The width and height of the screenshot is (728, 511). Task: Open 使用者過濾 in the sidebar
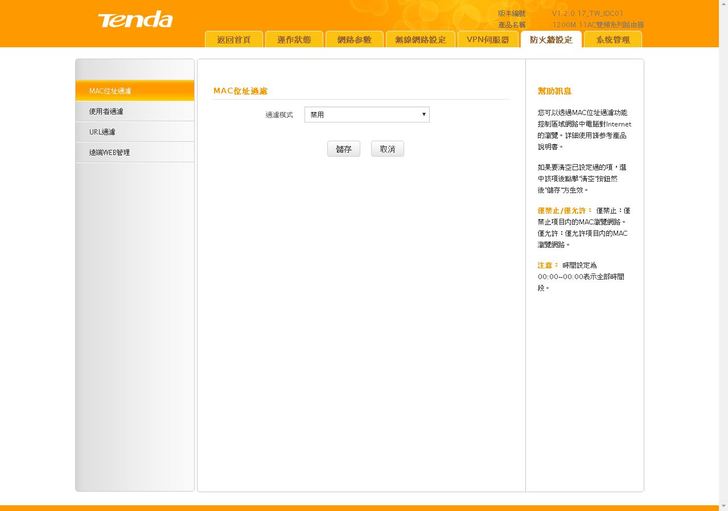click(134, 111)
